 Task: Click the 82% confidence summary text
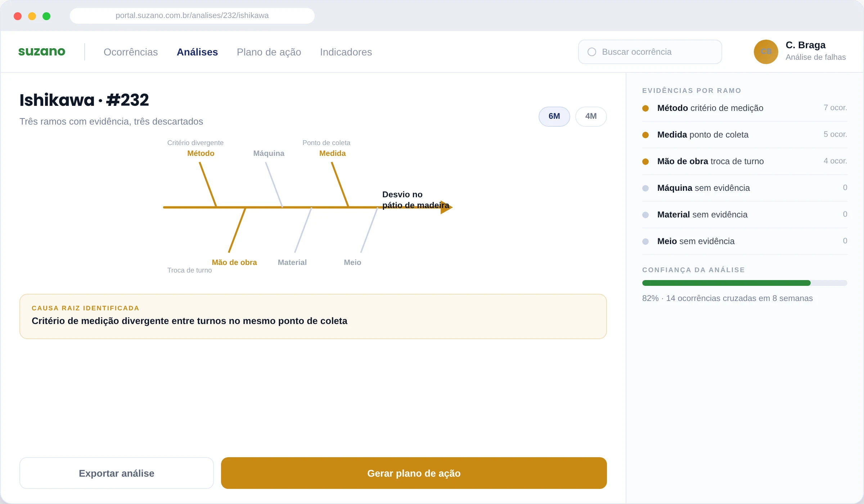coord(728,298)
